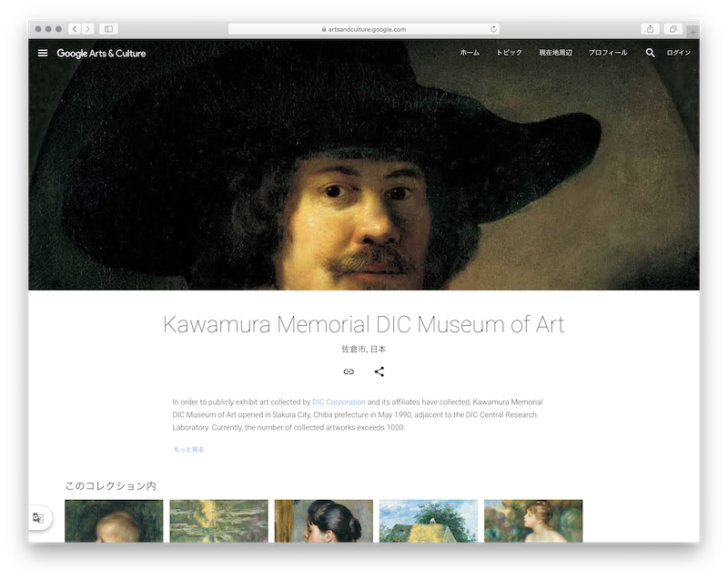The image size is (728, 580).
Task: Open the water lilies painting thumbnail
Action: (218, 521)
